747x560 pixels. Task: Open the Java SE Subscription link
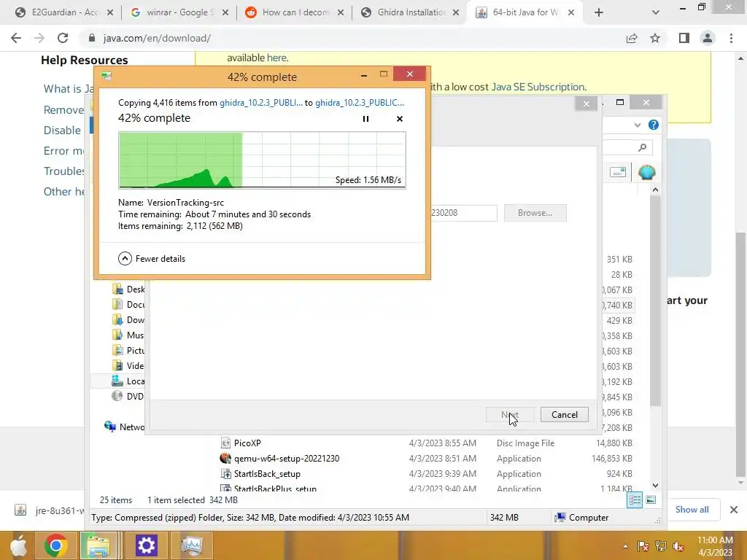coord(538,87)
